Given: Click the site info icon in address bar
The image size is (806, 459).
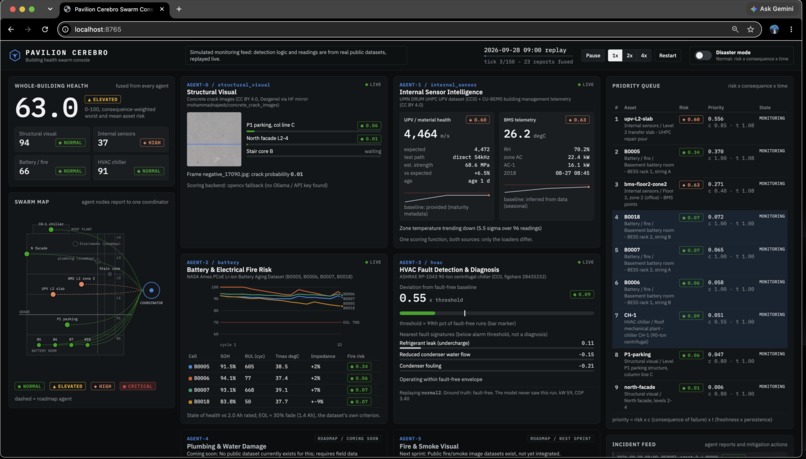Looking at the screenshot, I should pos(65,29).
